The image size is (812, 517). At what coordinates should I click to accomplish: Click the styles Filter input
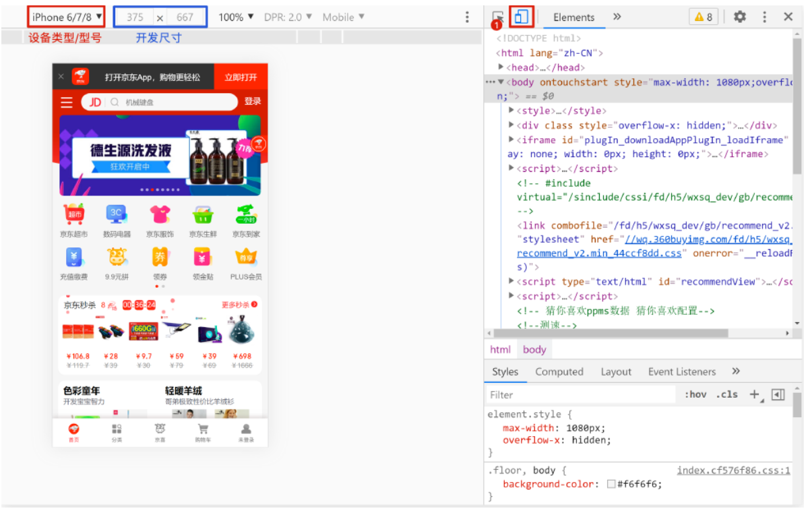pos(581,394)
